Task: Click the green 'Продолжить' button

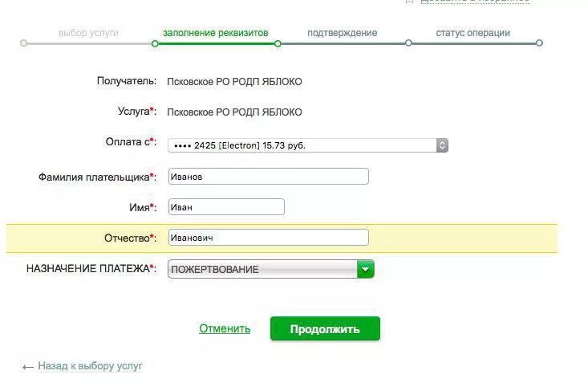Action: (325, 329)
